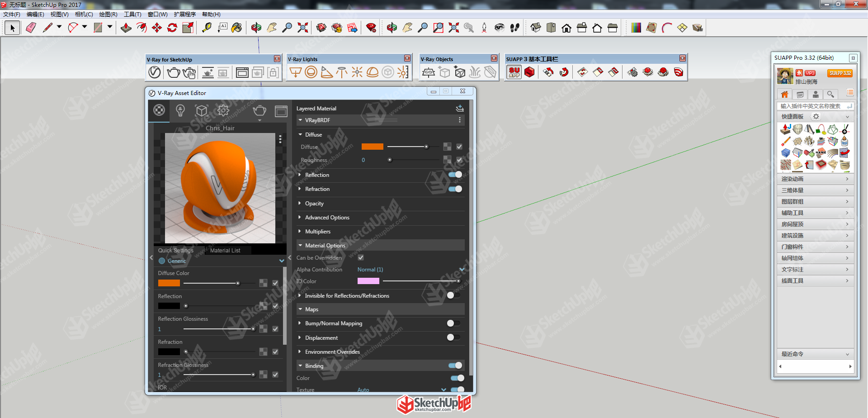This screenshot has height=418, width=868.
Task: Click the Asset Editor render teapot
Action: [259, 110]
